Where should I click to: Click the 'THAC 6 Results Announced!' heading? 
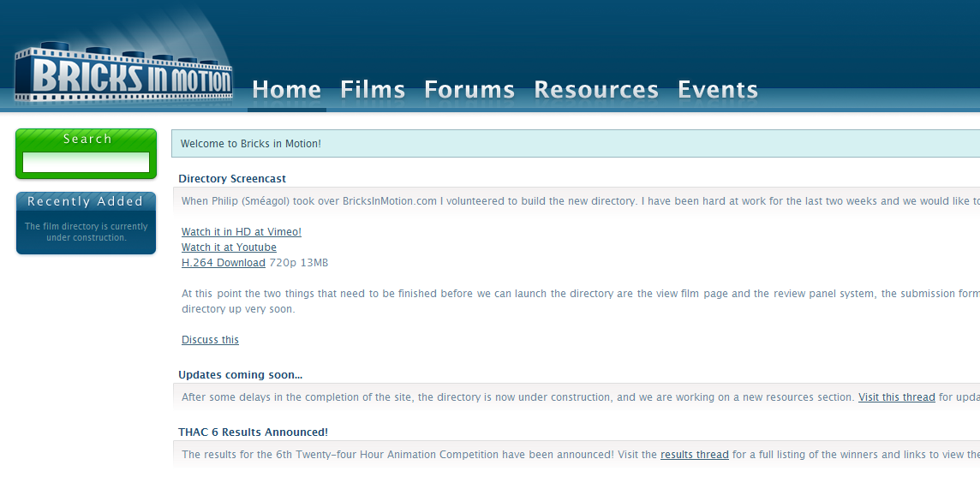coord(253,432)
